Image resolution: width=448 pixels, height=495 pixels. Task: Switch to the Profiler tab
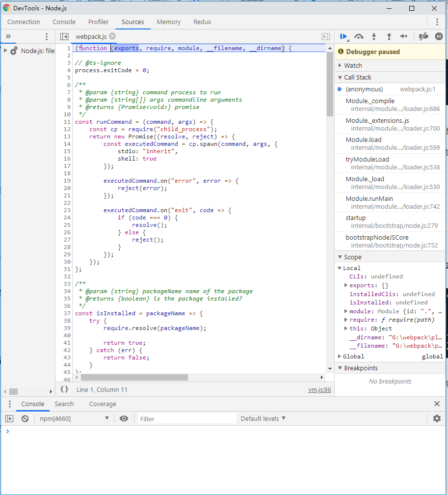coord(99,22)
